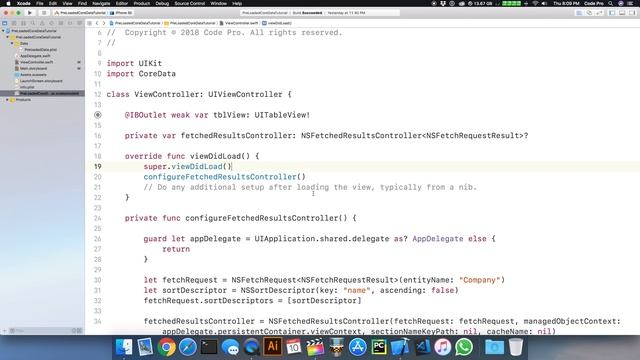Open the Breakpoint navigator tab
The width and height of the screenshot is (640, 360).
tap(70, 23)
